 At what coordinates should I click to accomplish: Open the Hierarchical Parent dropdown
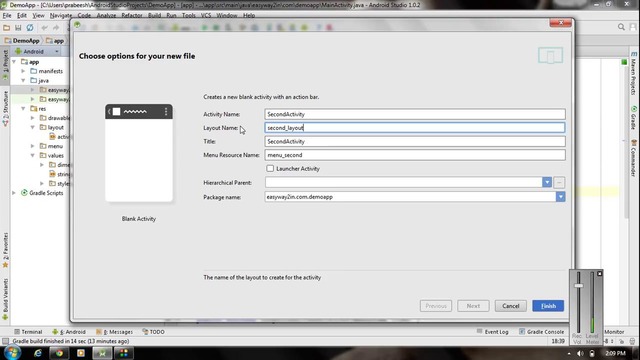(x=547, y=182)
